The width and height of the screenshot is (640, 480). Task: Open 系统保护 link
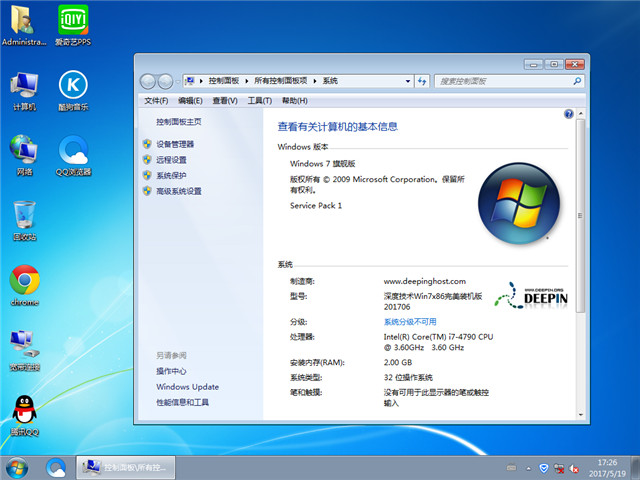(171, 175)
